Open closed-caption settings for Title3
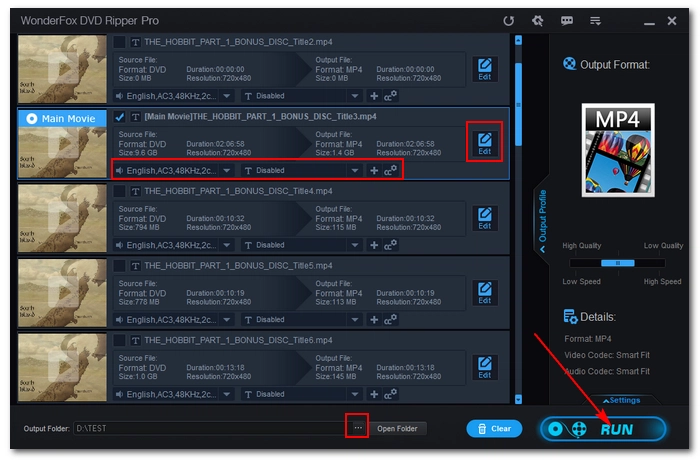Screen dimensions: 700x460 [x=390, y=171]
